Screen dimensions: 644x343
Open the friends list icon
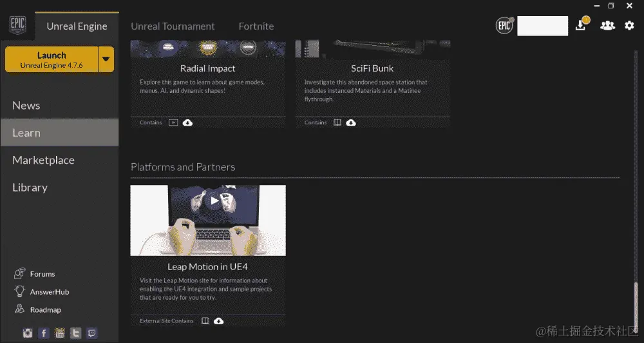607,26
